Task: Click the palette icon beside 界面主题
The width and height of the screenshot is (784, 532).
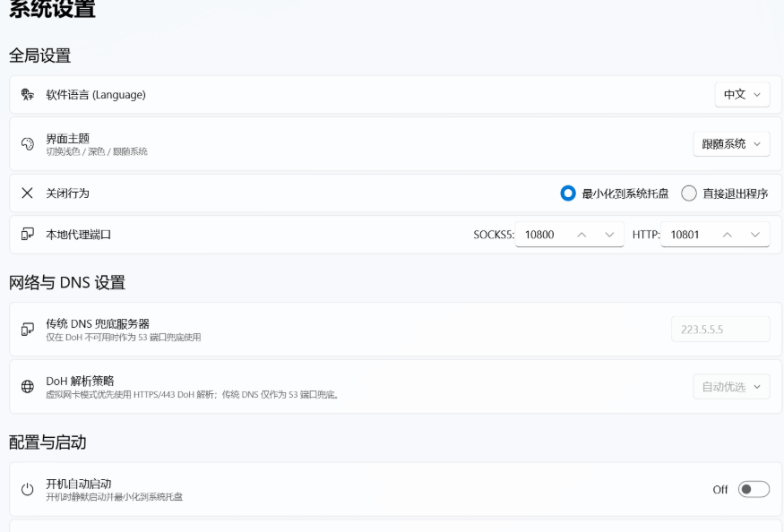Action: pos(28,144)
